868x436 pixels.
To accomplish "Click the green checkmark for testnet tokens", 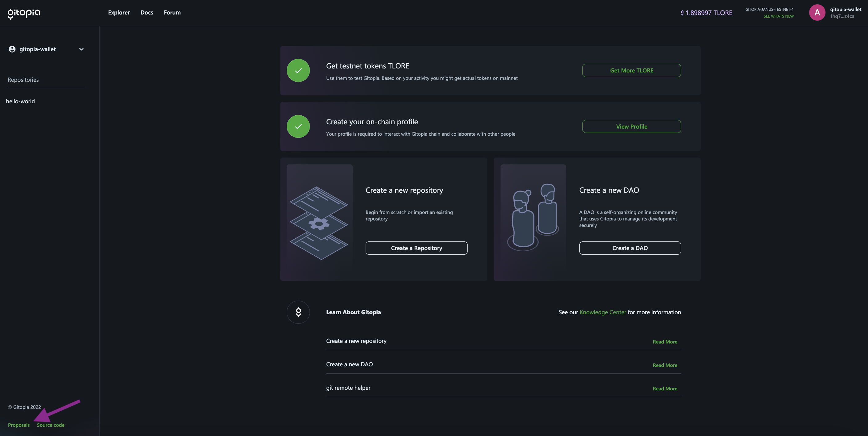I will (298, 71).
